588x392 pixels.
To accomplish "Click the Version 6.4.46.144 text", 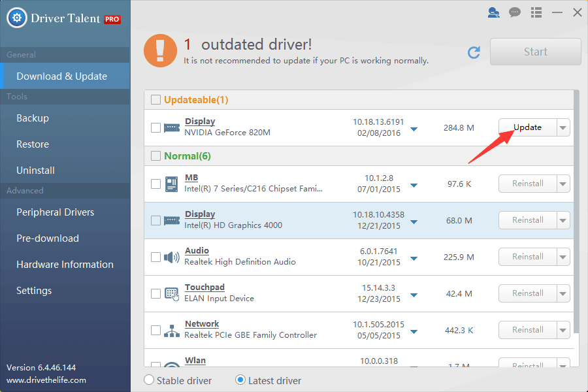I will click(41, 368).
